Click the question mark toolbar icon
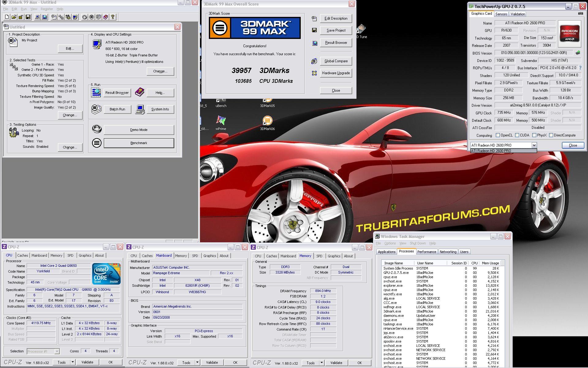This screenshot has width=588, height=368. click(113, 17)
